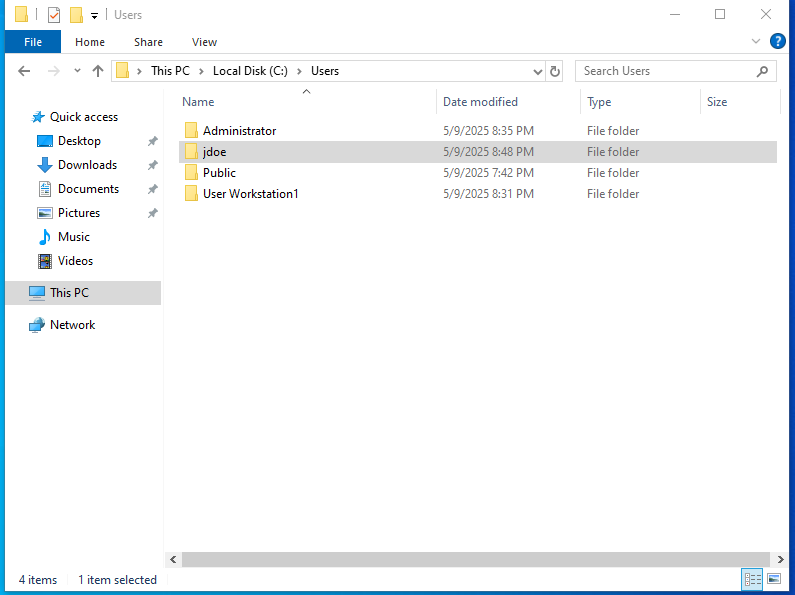Image resolution: width=795 pixels, height=595 pixels.
Task: Switch to the View ribbon tab
Action: pos(204,42)
